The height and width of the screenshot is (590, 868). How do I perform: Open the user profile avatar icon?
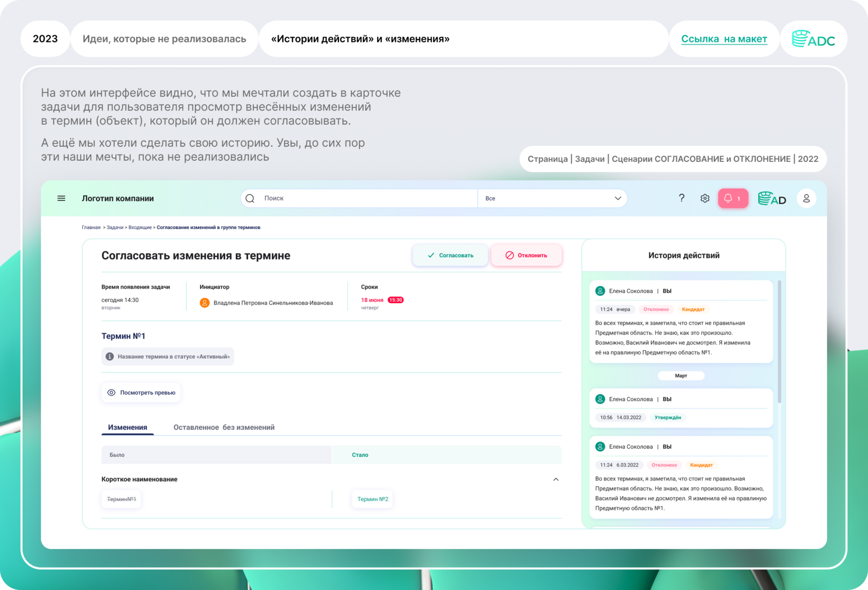pos(806,199)
